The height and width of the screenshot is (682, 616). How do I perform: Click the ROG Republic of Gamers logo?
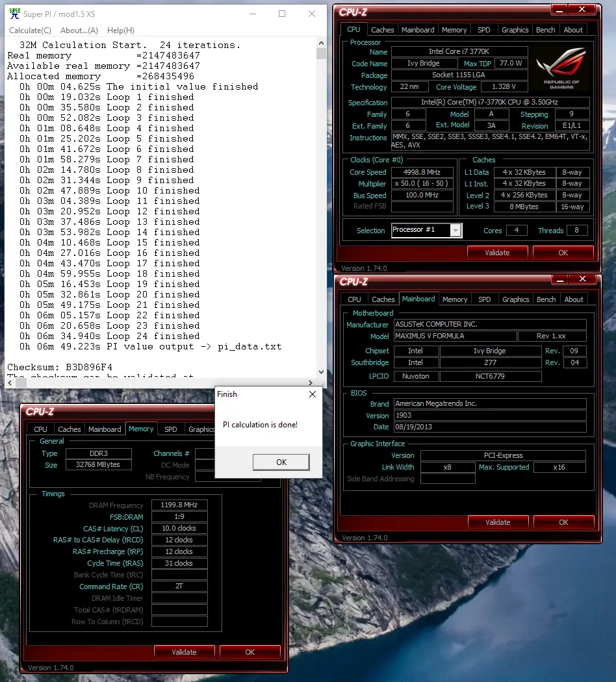561,69
